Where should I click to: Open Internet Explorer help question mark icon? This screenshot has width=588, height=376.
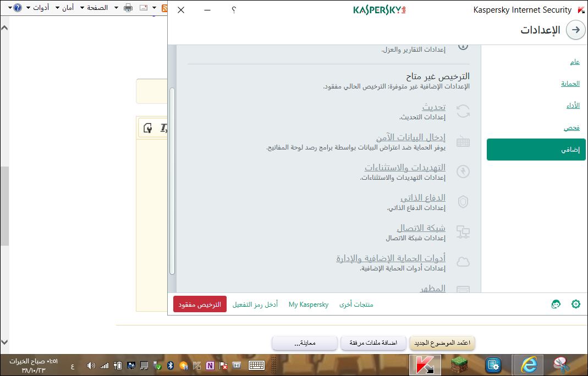(x=18, y=8)
